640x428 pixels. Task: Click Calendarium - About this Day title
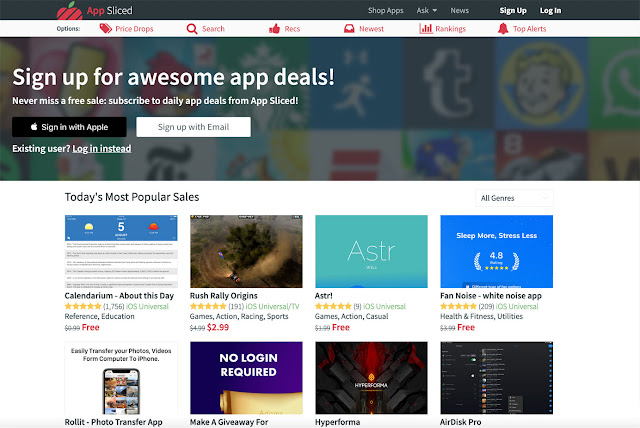click(119, 296)
